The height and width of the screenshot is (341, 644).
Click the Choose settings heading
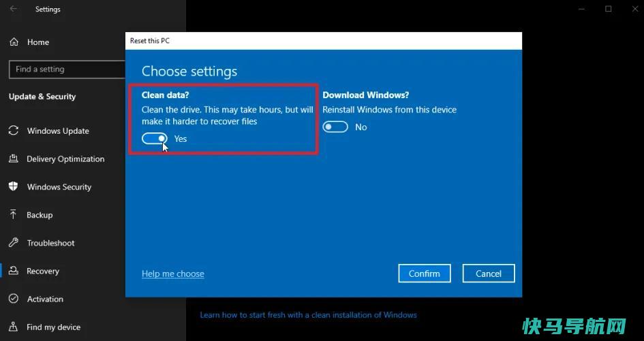[189, 71]
